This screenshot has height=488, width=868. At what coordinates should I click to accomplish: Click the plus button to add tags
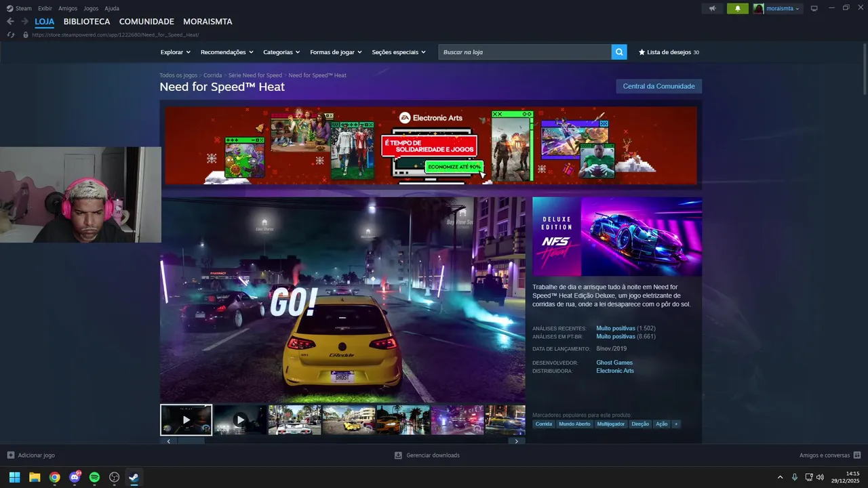coord(675,424)
